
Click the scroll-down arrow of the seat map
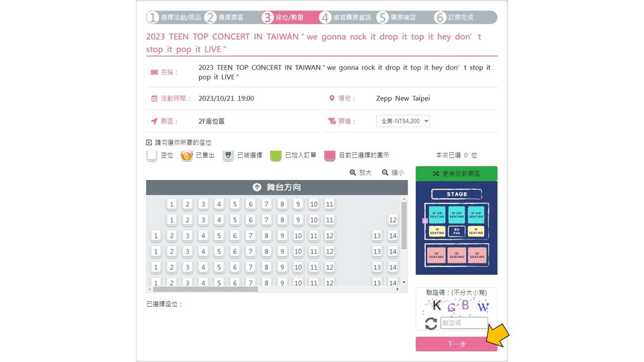coord(404,283)
